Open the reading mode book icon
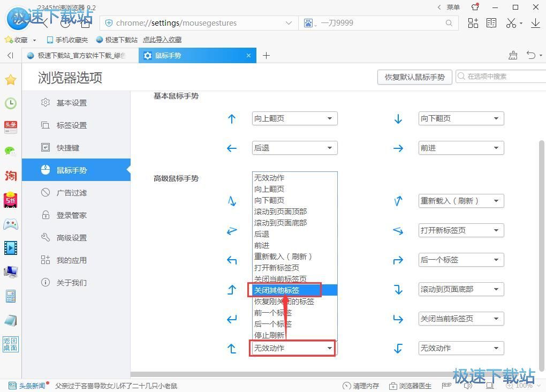The width and height of the screenshot is (546, 392). click(x=491, y=23)
